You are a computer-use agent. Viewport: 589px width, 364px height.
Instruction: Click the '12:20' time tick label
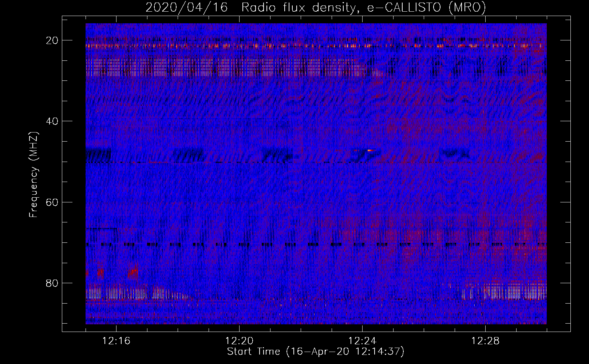(x=240, y=341)
